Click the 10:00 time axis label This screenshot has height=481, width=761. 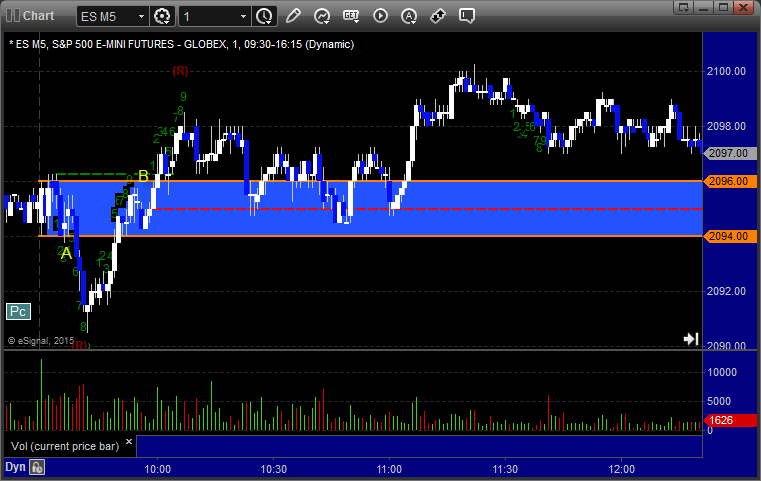tap(158, 469)
